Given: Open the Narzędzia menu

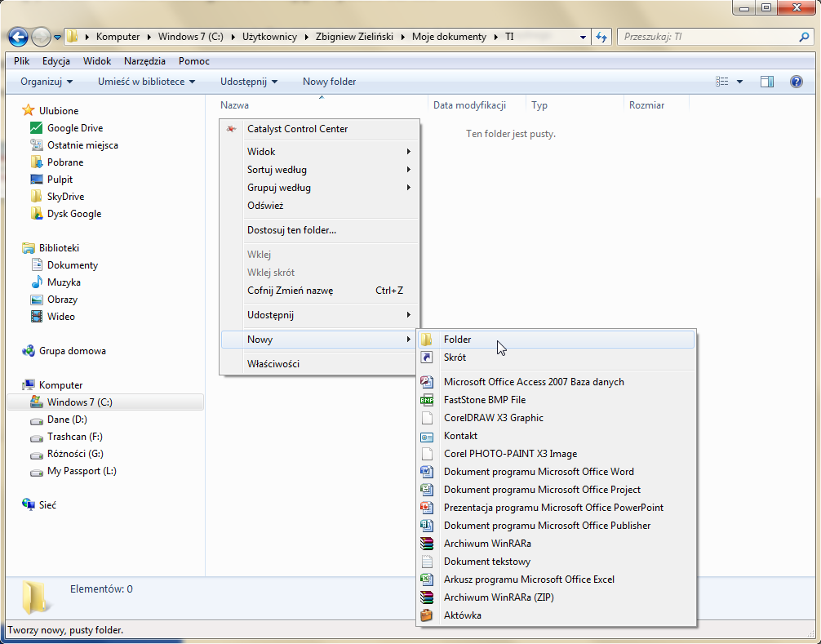Looking at the screenshot, I should (144, 61).
